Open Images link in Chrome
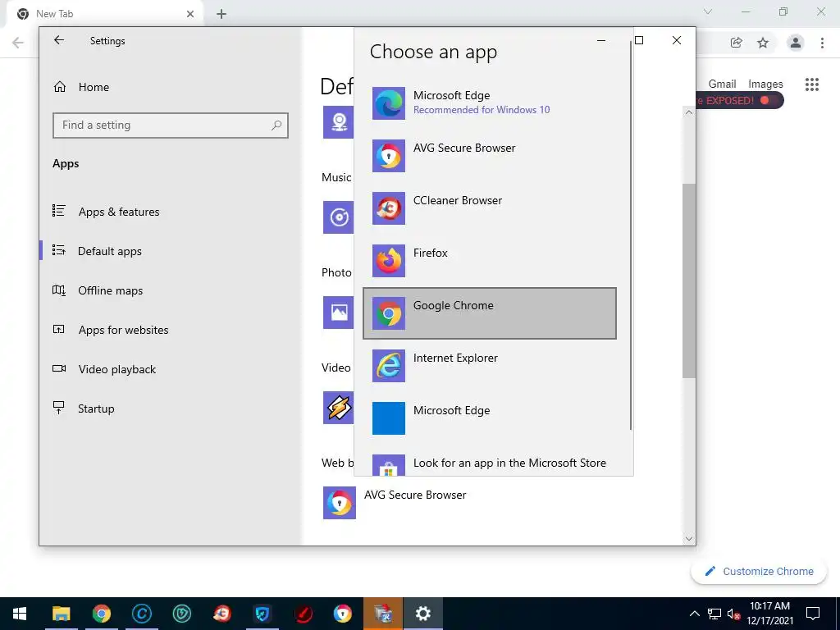The height and width of the screenshot is (630, 840). (765, 84)
